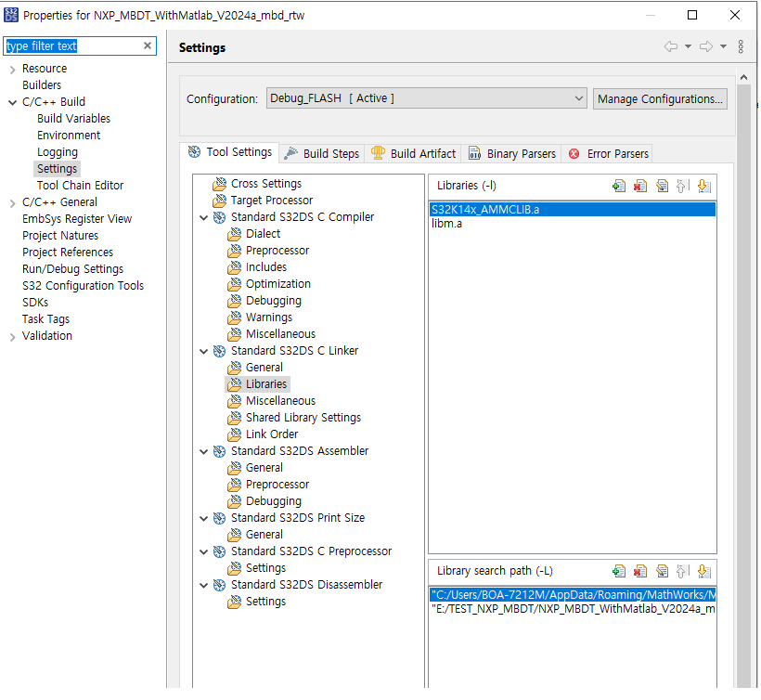Viewport: 761px width, 700px height.
Task: Edit the selected Library search path entry
Action: pos(662,572)
